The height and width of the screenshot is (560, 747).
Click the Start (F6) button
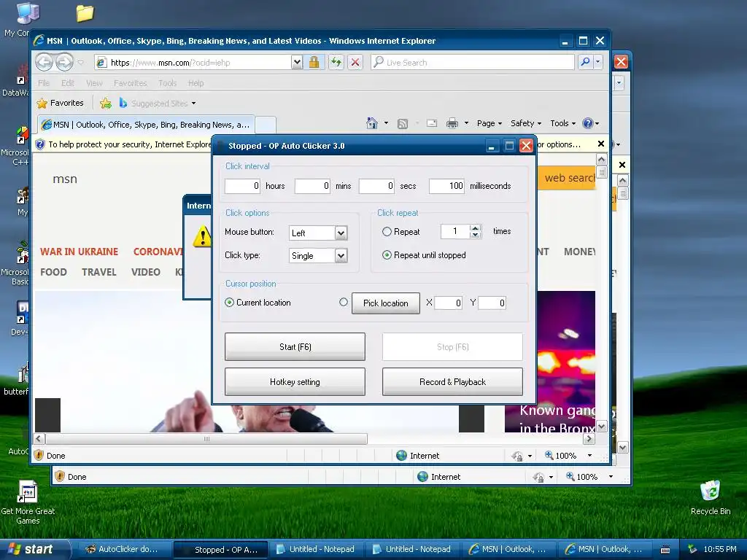tap(295, 346)
